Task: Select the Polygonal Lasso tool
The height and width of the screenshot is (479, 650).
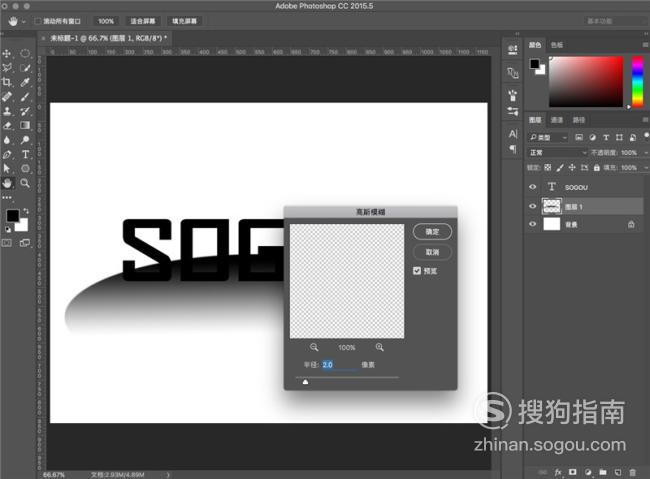Action: 7,68
